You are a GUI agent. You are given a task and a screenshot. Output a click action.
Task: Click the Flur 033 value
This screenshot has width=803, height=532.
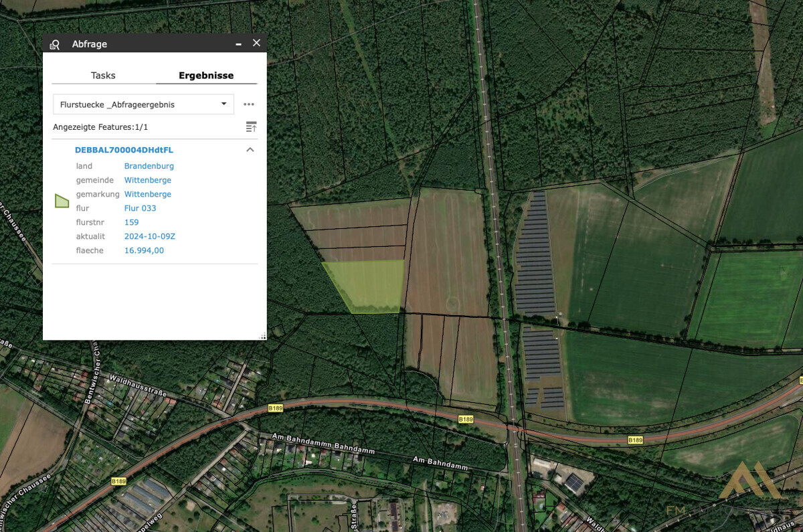click(140, 208)
